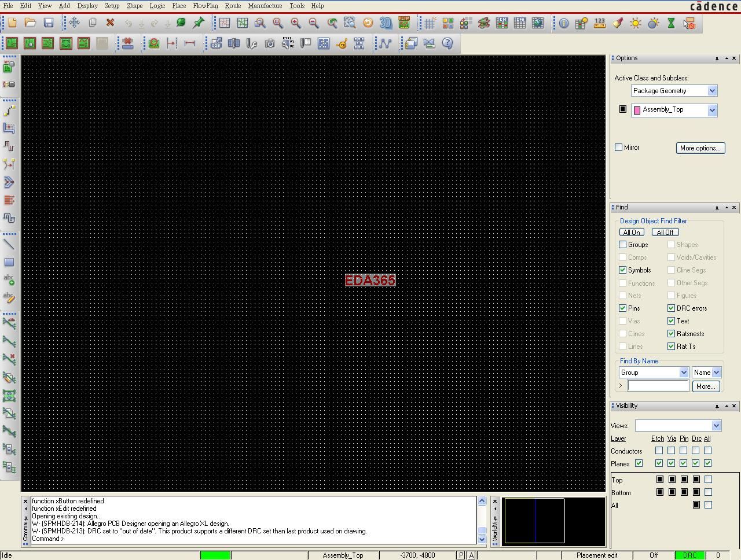741x560 pixels.
Task: Click the red Delete X icon
Action: coord(110,23)
